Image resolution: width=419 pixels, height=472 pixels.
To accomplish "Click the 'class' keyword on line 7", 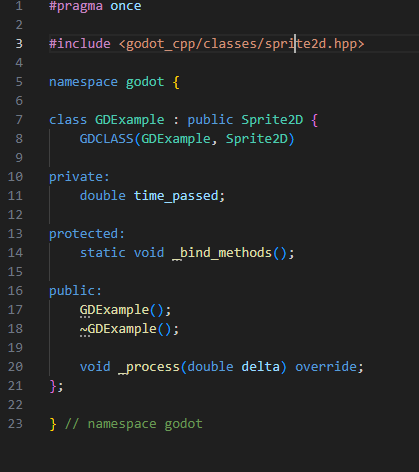I will (x=68, y=120).
